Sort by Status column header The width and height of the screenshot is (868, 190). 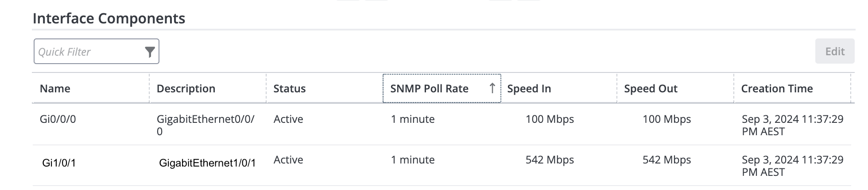click(x=289, y=89)
